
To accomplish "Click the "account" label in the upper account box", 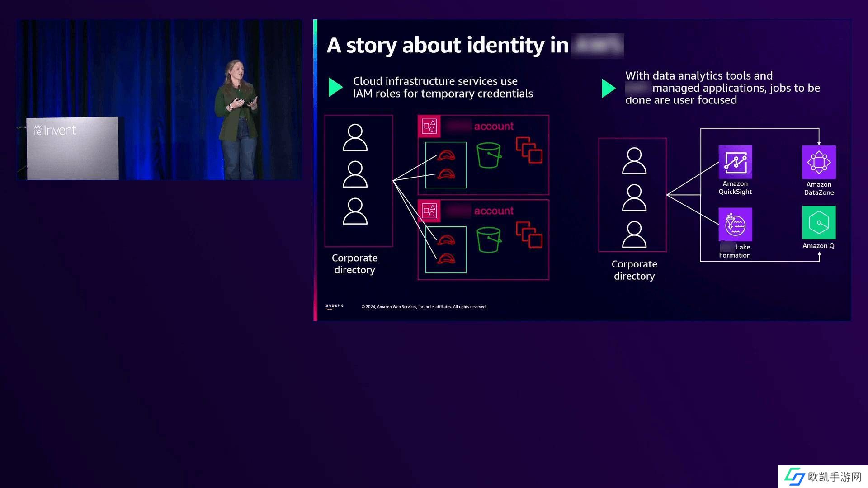I will coord(494,126).
